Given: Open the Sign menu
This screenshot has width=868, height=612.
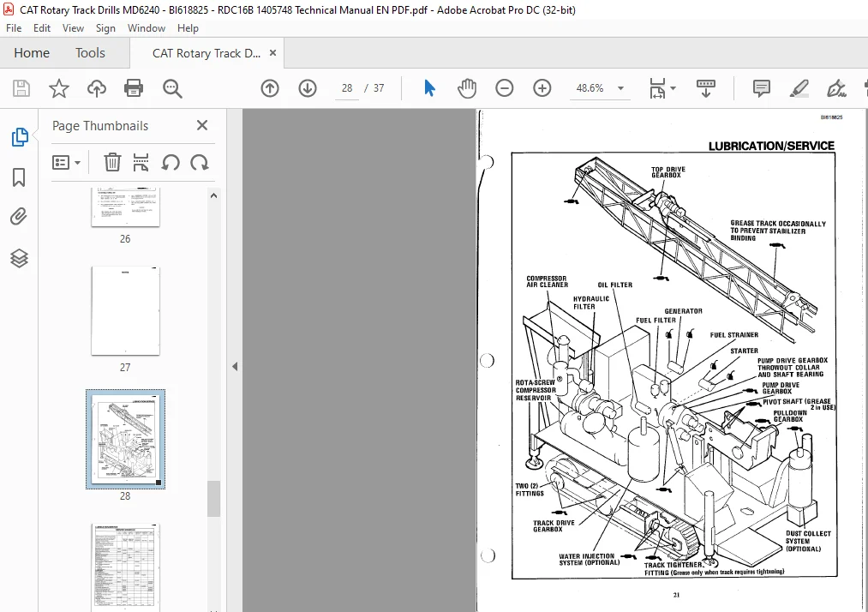Looking at the screenshot, I should click(105, 28).
